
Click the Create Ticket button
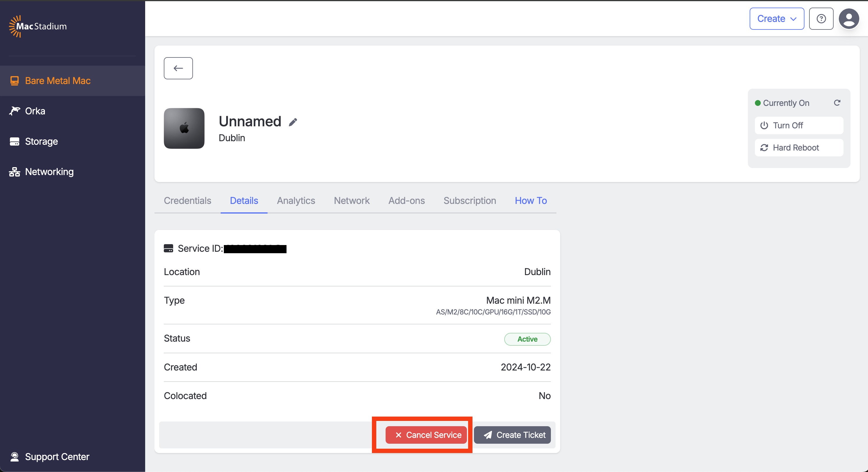pos(512,435)
